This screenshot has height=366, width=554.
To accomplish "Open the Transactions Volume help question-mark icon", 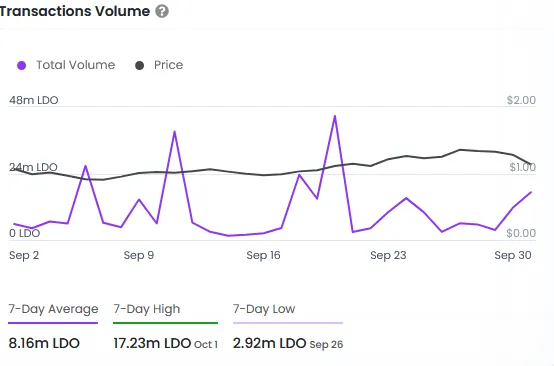I will 162,11.
